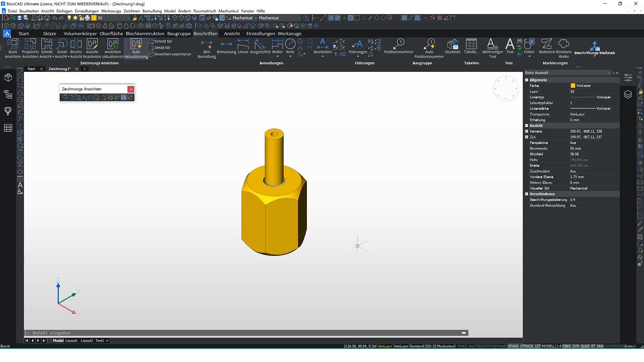644x362 pixels.
Task: Select the Positionsnummer tool
Action: click(x=399, y=46)
